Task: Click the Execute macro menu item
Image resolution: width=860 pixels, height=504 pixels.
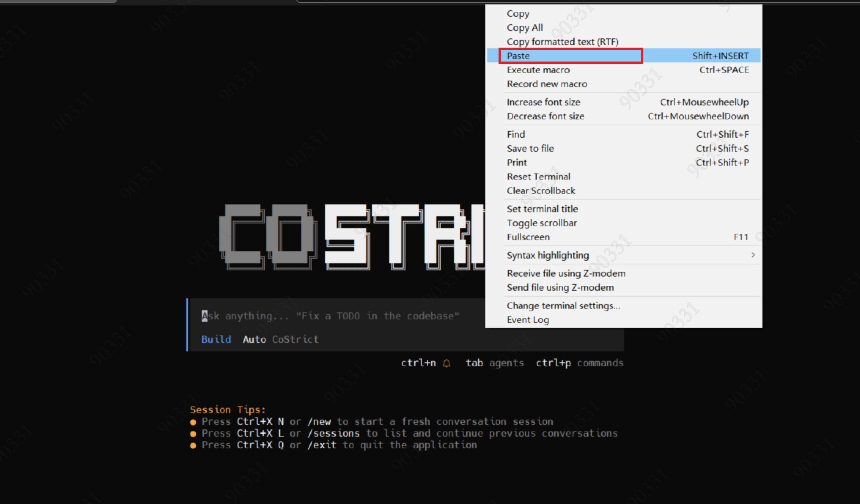Action: (538, 70)
